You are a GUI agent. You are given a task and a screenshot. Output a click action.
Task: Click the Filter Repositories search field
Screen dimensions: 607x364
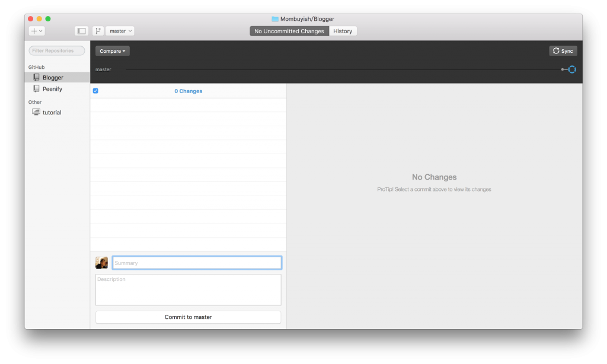[x=56, y=51]
